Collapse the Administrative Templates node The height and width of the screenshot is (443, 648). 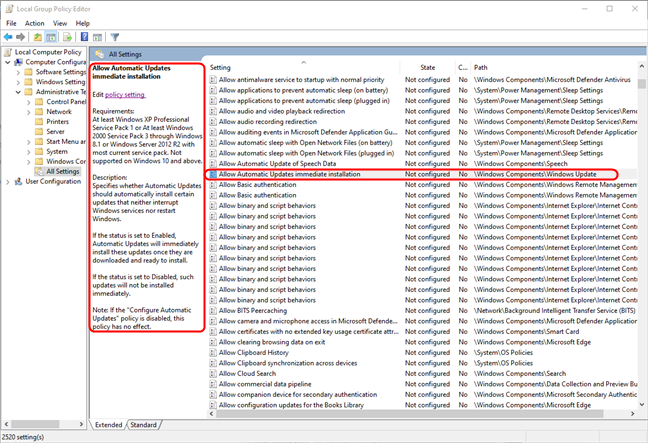(x=18, y=92)
